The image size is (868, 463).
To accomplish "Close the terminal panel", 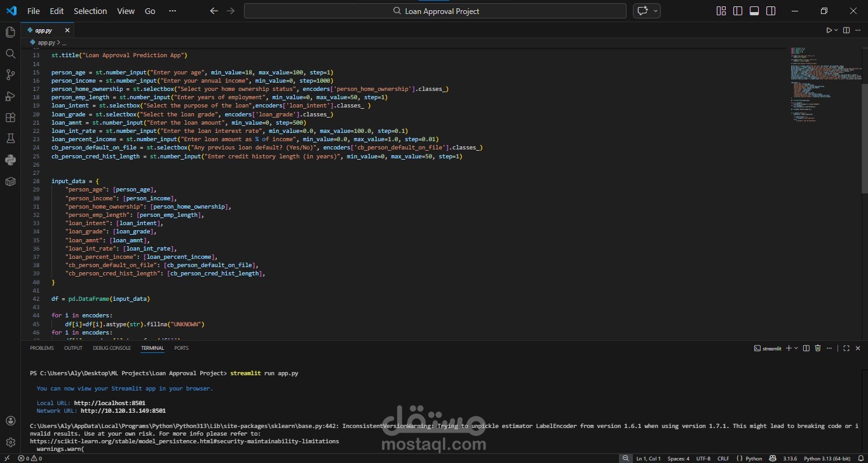I will pos(858,348).
